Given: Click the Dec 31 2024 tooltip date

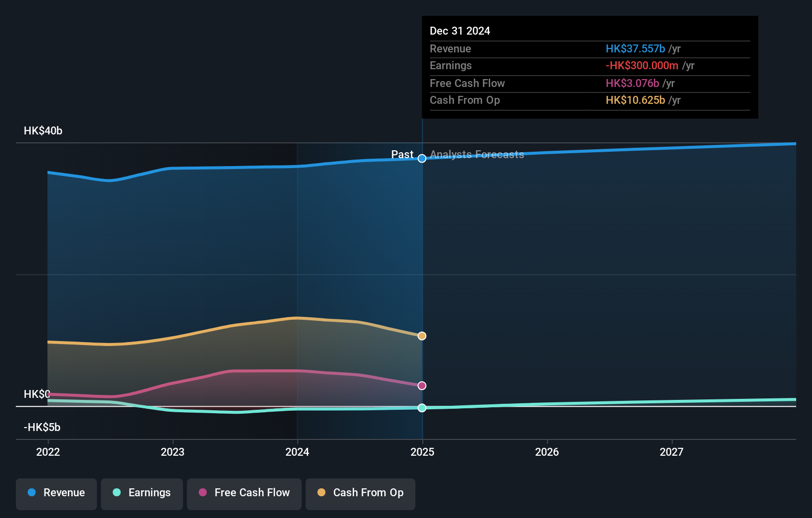Looking at the screenshot, I should pyautogui.click(x=460, y=31).
